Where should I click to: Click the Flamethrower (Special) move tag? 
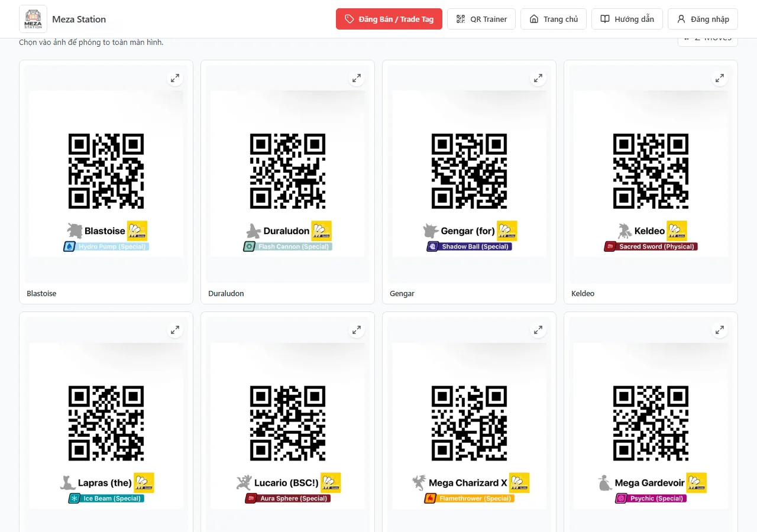pyautogui.click(x=470, y=498)
